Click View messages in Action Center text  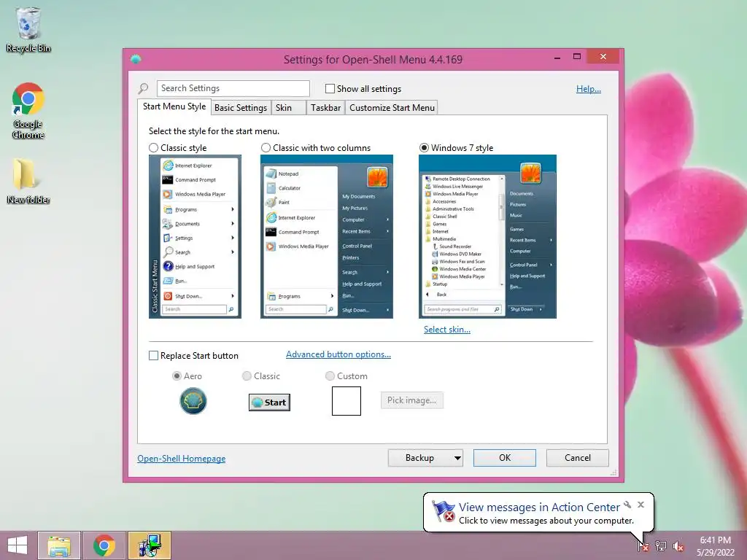click(x=539, y=507)
